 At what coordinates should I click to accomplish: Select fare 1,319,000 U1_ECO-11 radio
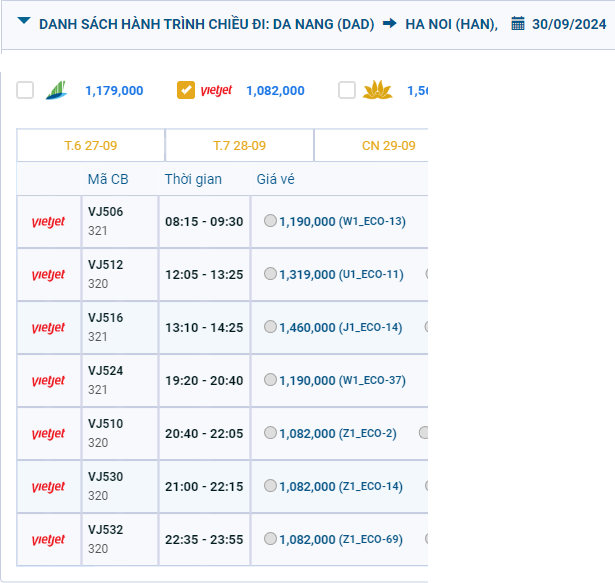point(271,274)
